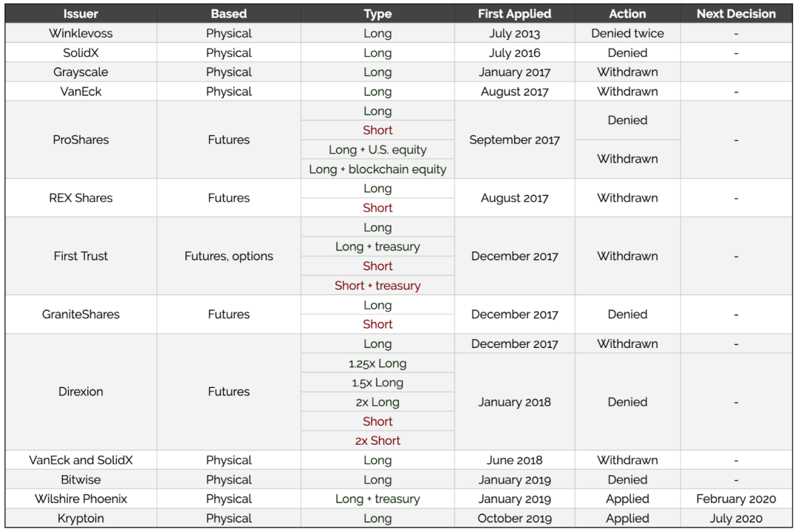Click the Denied twice action cell
Viewport: 798px width, 532px height.
point(627,33)
